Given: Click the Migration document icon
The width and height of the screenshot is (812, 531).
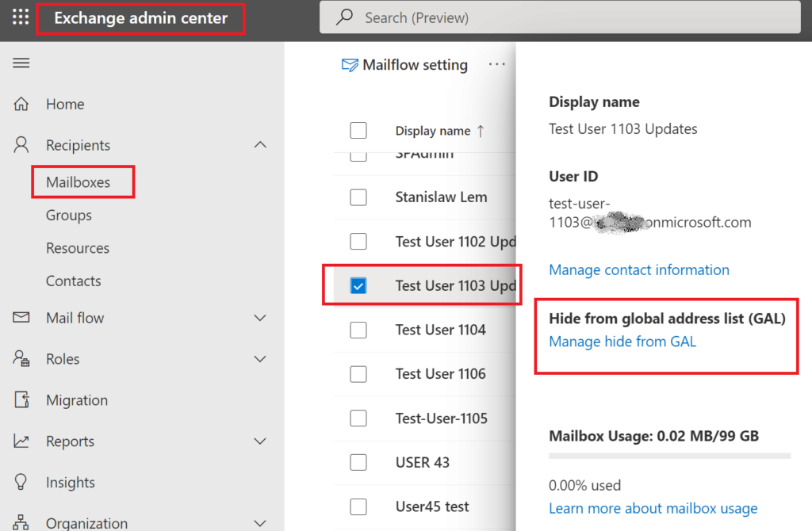Looking at the screenshot, I should [21, 399].
